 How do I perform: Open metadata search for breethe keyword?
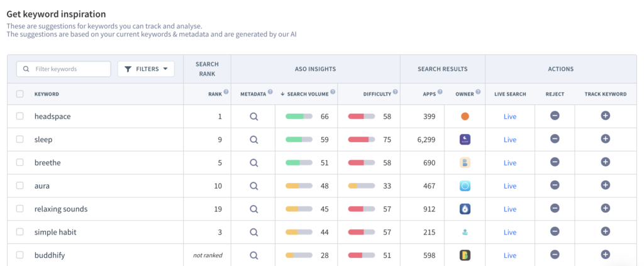254,163
